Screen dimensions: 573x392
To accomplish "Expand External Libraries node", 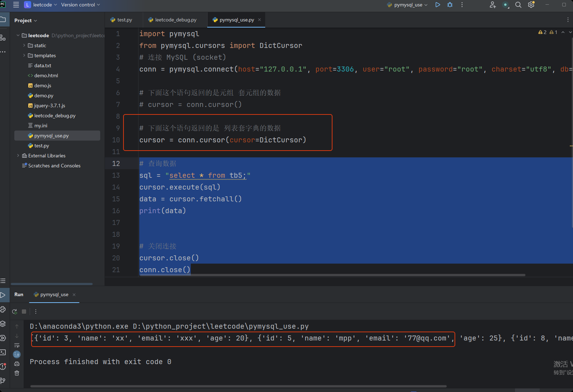I will tap(18, 156).
